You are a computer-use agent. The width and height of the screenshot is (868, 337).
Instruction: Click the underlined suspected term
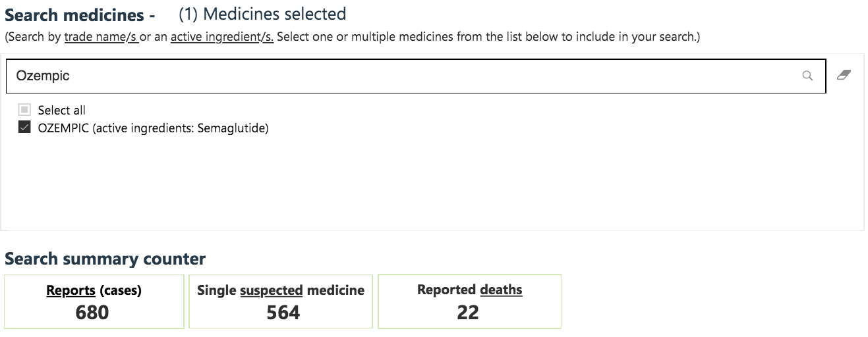pos(272,290)
